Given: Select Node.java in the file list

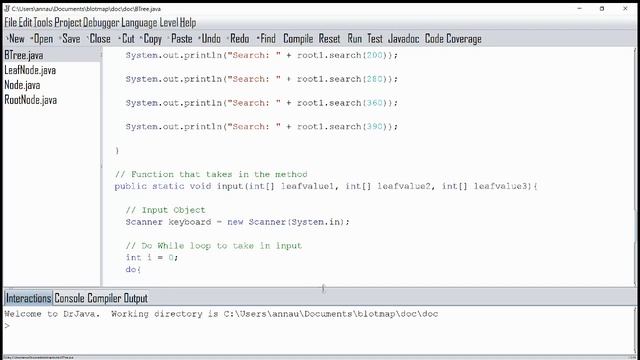Looking at the screenshot, I should [x=22, y=85].
